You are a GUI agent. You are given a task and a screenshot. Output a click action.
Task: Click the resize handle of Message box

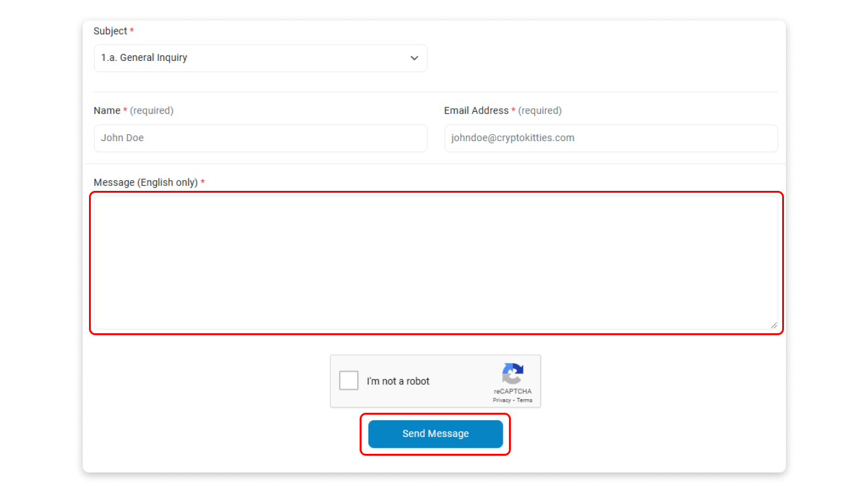(773, 325)
